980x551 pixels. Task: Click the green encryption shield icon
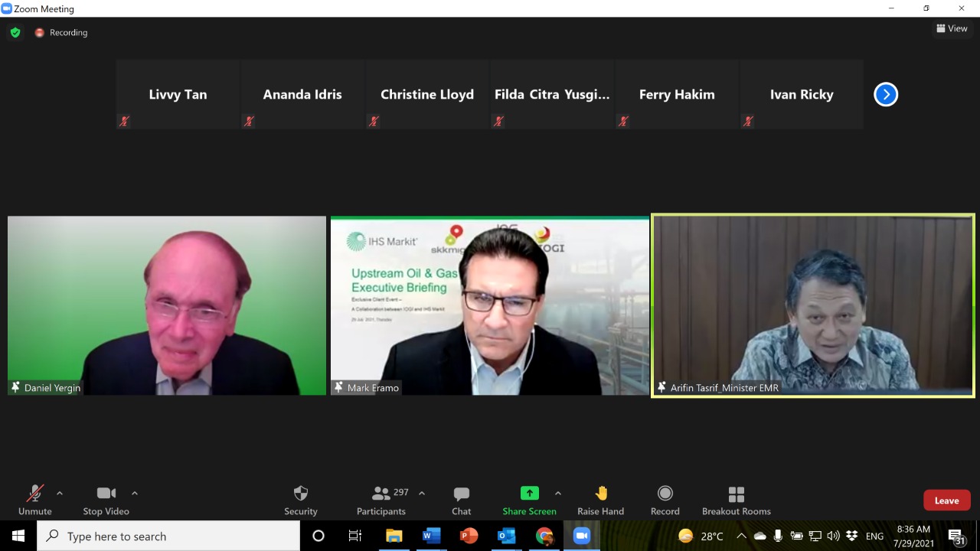pos(15,32)
